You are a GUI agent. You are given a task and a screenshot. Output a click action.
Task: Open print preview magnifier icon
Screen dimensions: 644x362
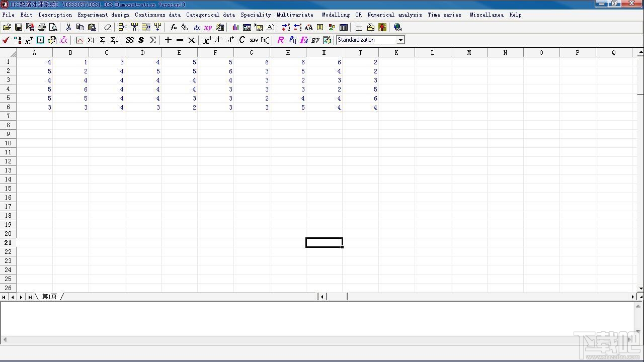point(53,27)
